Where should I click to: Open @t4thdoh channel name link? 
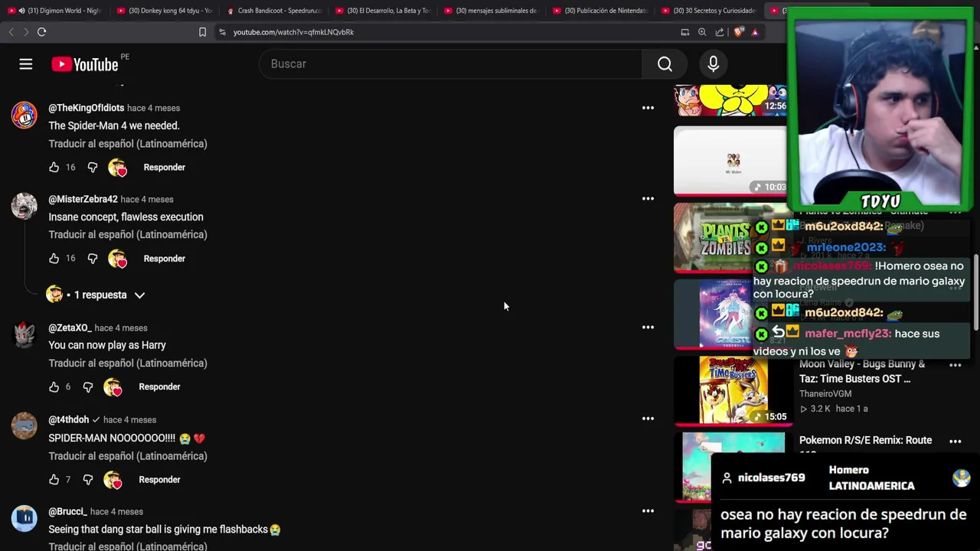click(69, 419)
